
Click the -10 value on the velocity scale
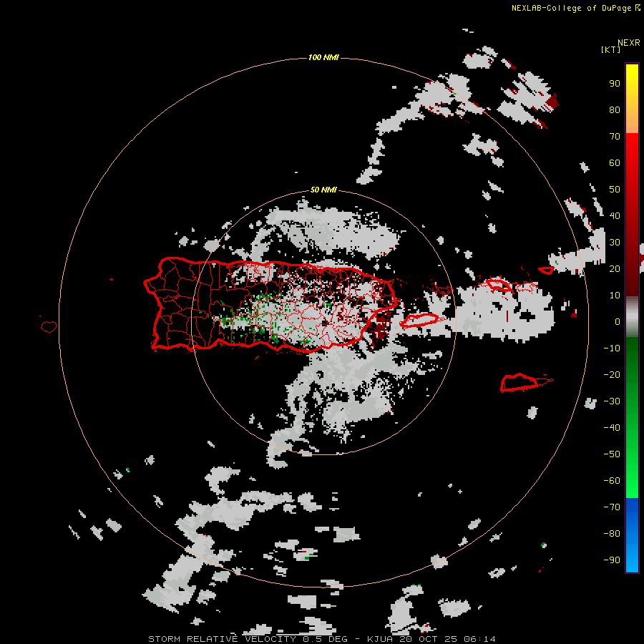[612, 348]
